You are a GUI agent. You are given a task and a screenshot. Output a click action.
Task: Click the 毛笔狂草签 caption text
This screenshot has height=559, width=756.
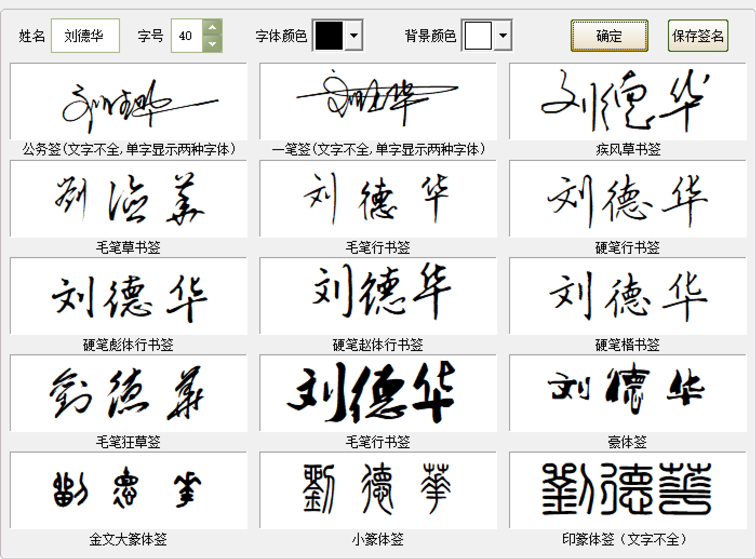tap(129, 442)
